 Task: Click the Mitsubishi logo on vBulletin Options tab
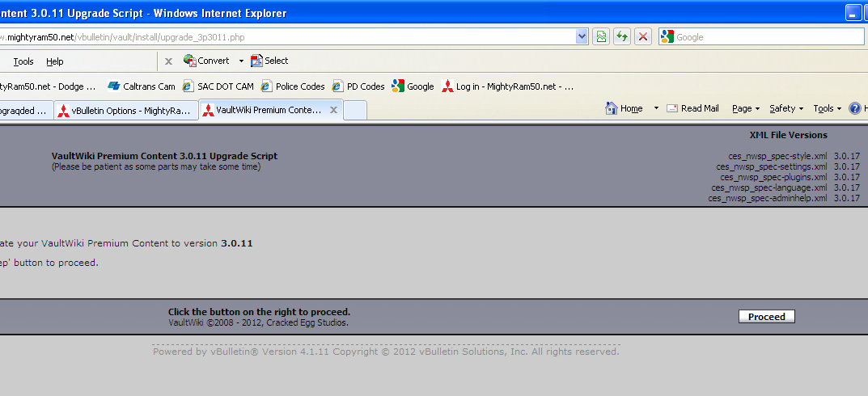[x=64, y=112]
